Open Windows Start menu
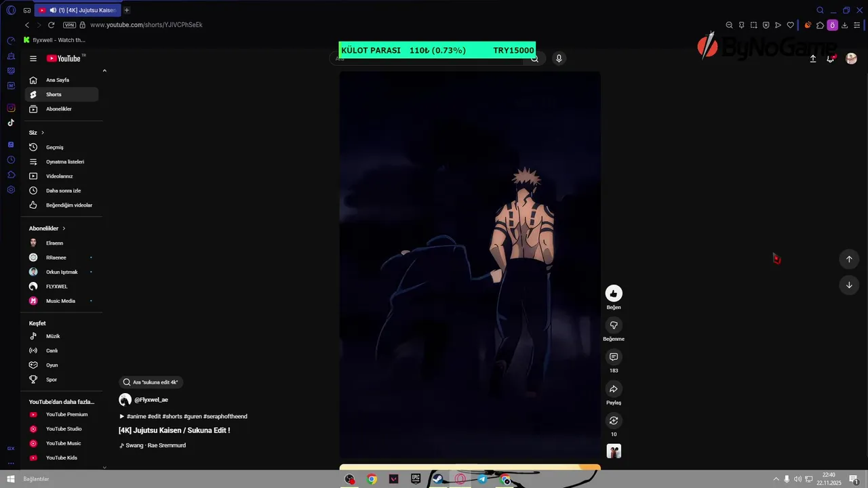The image size is (868, 488). tap(11, 479)
